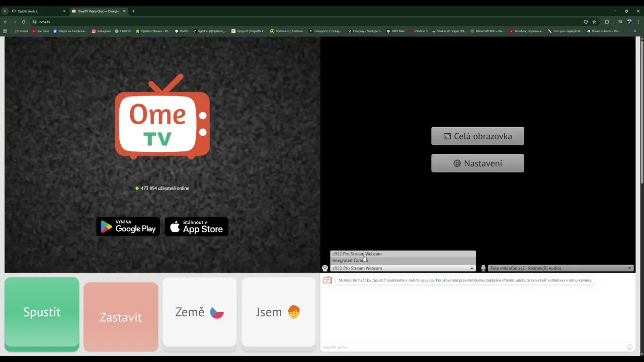Click the OmeTV avatar icon in chat
Screen dimensions: 644x362
click(x=328, y=280)
